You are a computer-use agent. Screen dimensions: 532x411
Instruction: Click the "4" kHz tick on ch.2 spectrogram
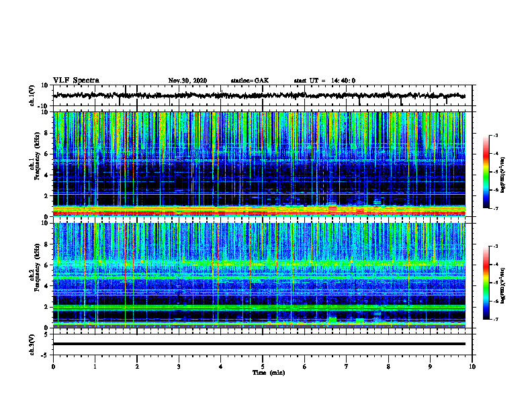pos(46,286)
